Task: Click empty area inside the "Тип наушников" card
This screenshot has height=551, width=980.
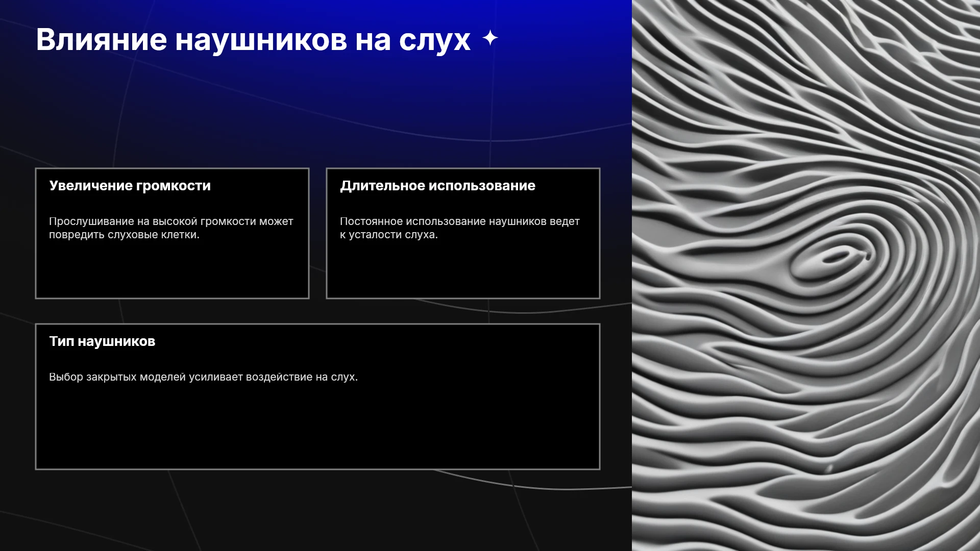Action: 317,429
